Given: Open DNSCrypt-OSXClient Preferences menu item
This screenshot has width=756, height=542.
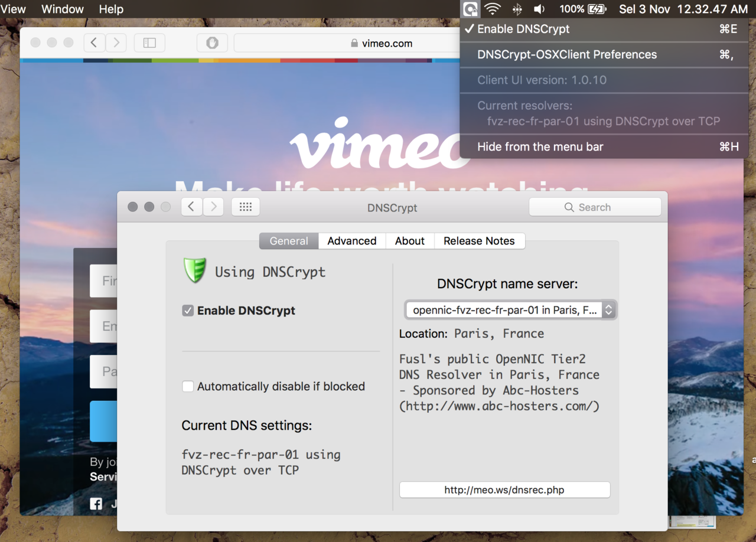Looking at the screenshot, I should [604, 54].
